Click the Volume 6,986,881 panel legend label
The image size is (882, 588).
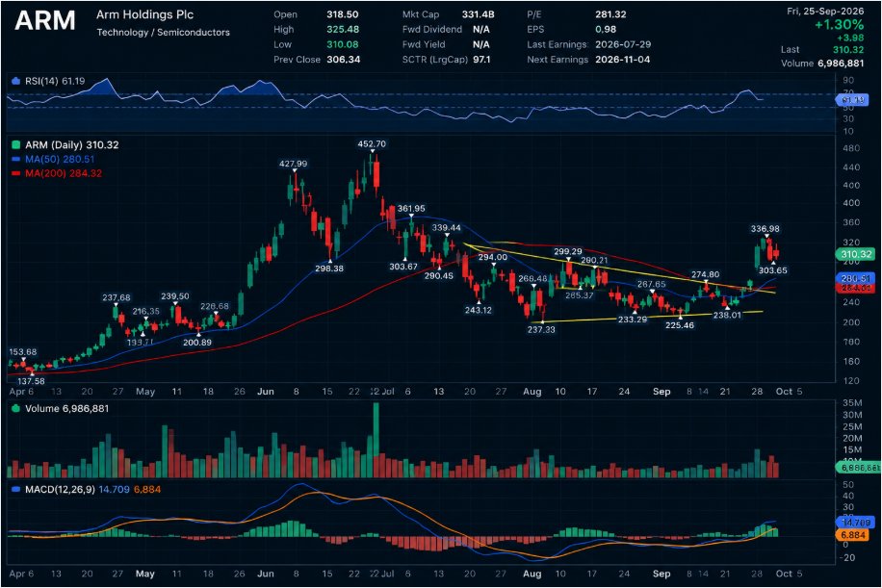pos(67,409)
